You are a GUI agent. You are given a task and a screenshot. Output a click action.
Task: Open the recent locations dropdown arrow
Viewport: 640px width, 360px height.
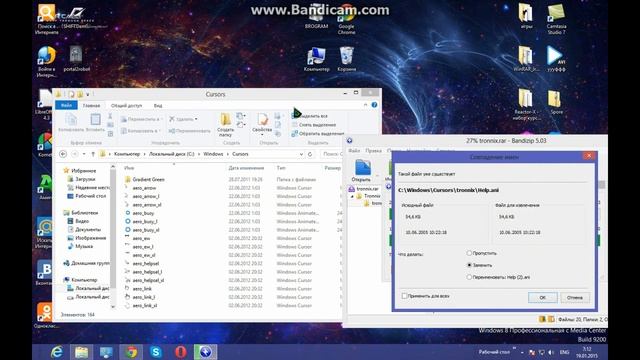click(84, 154)
